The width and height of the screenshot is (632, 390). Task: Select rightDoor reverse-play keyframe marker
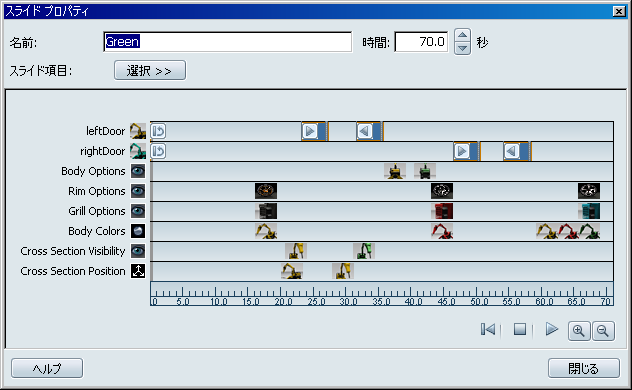(x=511, y=151)
